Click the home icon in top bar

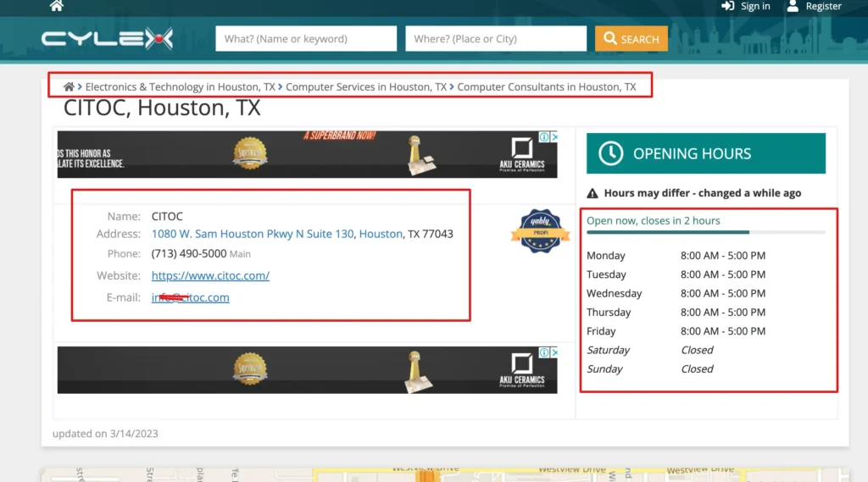point(57,6)
